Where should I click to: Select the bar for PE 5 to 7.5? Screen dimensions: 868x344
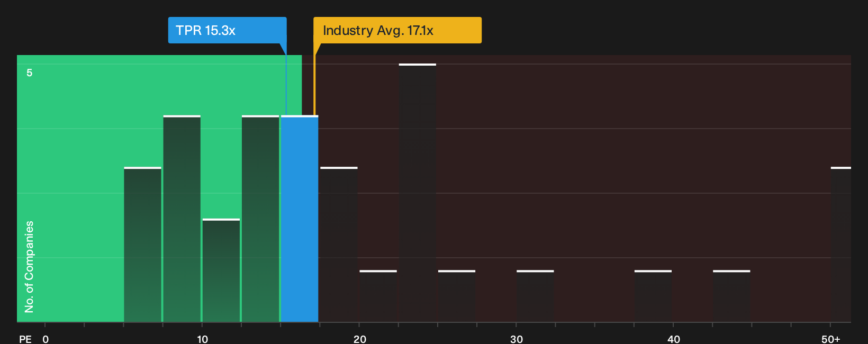pos(142,245)
